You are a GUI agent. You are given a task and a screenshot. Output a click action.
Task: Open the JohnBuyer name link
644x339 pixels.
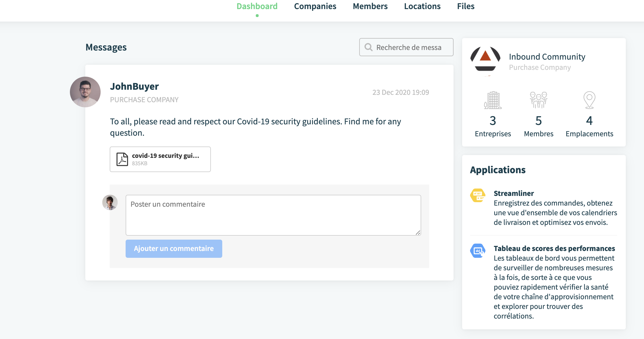[x=134, y=86]
